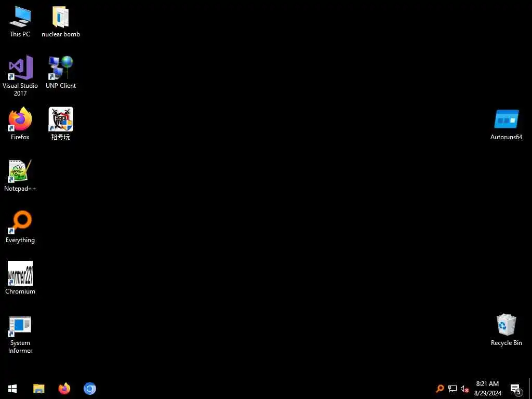Open the muted volume tray icon
Viewport: 532px width, 399px height.
click(x=464, y=389)
